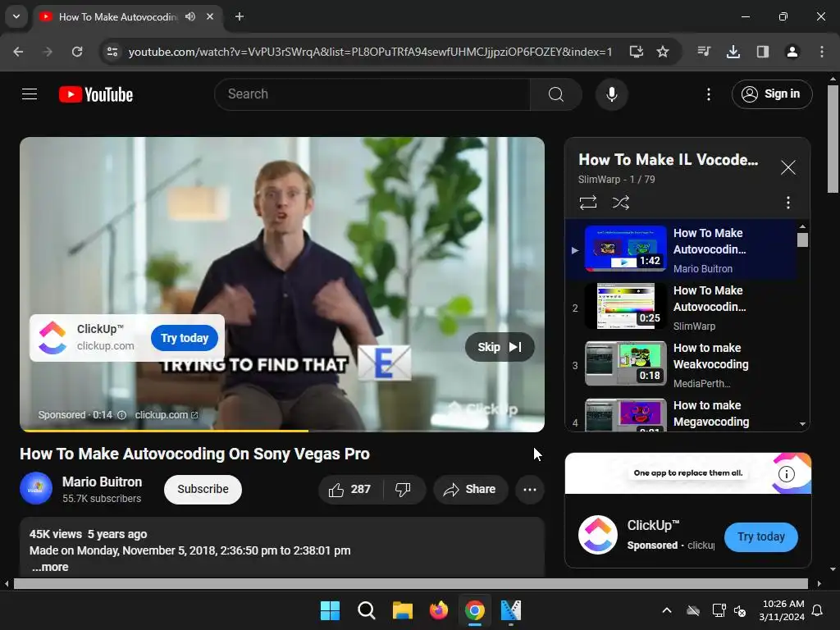
Task: Open Firefox from taskbar
Action: click(x=439, y=610)
